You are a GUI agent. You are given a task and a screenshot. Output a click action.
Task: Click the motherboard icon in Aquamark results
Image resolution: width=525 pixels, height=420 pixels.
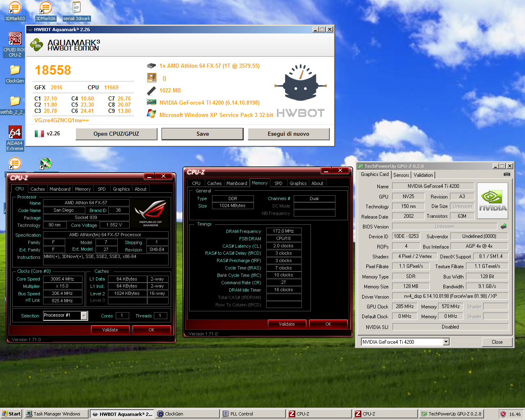point(151,78)
